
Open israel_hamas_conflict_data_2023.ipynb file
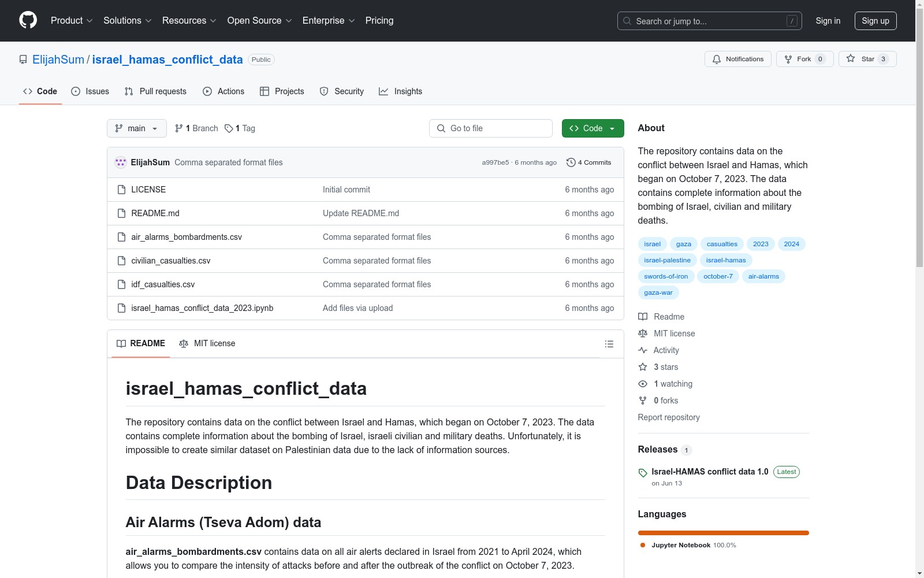(x=202, y=308)
